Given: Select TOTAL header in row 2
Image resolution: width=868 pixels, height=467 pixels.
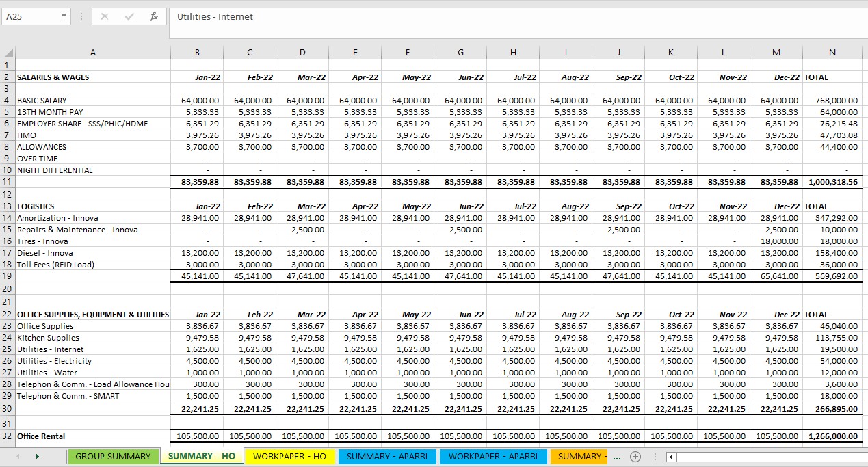Looking at the screenshot, I should (x=832, y=77).
